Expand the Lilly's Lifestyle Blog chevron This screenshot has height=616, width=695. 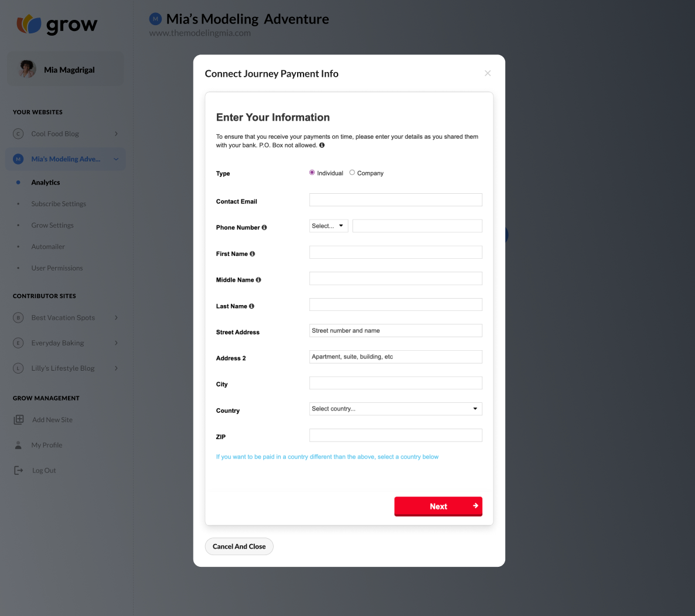(x=116, y=368)
